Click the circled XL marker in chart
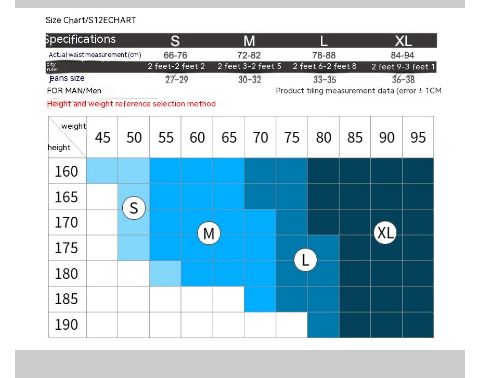 point(385,232)
